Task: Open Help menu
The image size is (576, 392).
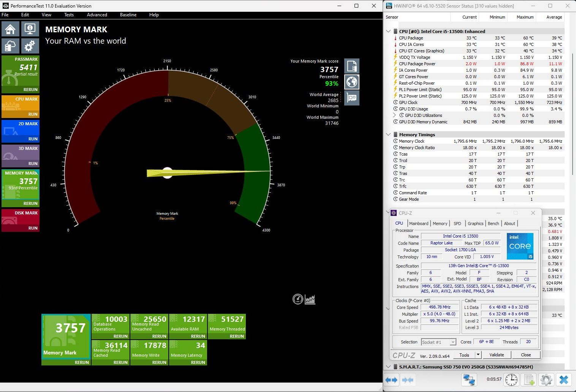Action: [154, 15]
